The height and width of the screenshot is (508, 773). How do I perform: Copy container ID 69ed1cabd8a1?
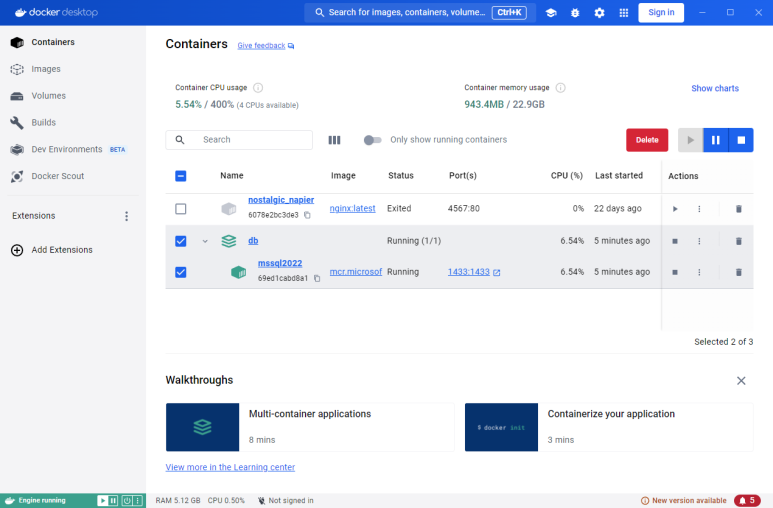point(317,278)
